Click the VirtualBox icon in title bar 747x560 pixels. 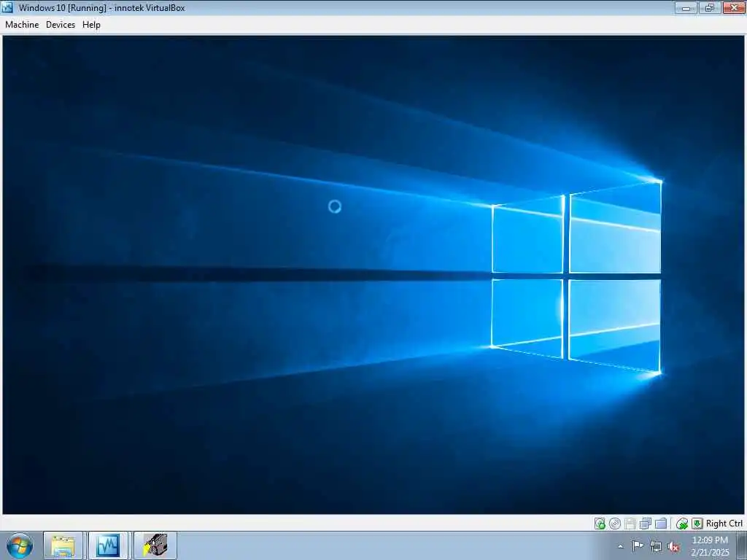click(x=7, y=7)
